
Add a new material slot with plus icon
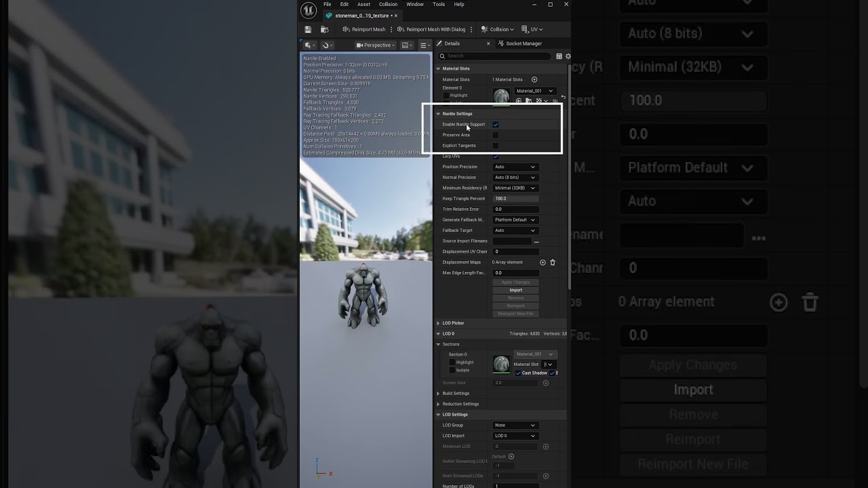[x=534, y=79]
